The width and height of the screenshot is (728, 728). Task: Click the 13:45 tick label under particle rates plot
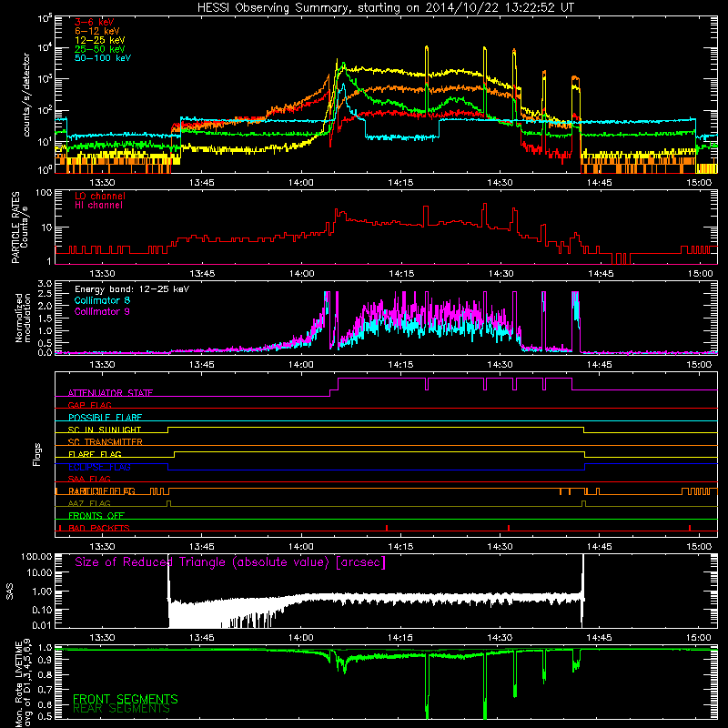point(202,274)
